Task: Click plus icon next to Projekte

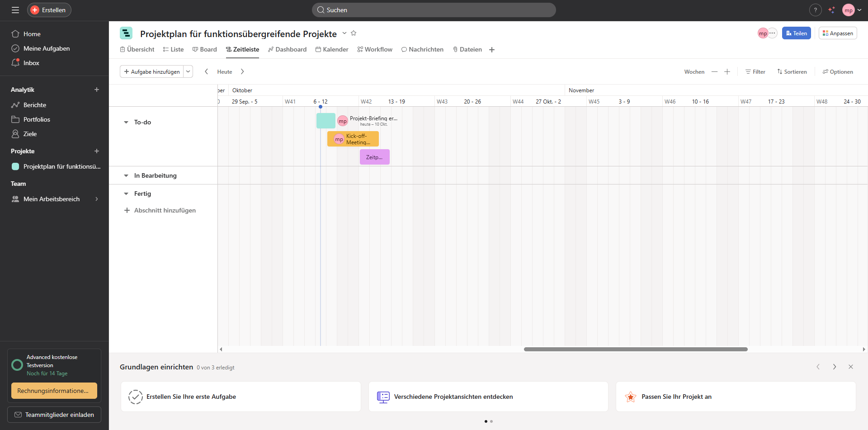Action: (x=96, y=151)
